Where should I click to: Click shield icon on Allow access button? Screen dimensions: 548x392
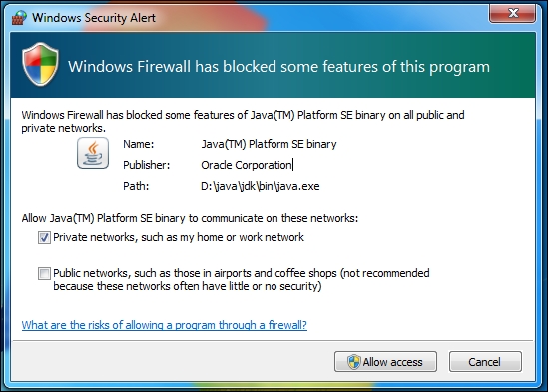353,362
